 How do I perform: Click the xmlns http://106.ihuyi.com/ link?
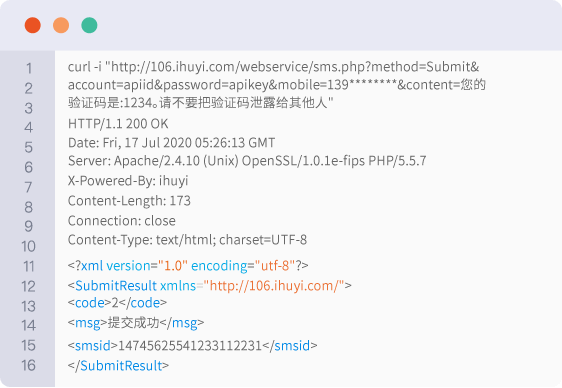click(274, 286)
